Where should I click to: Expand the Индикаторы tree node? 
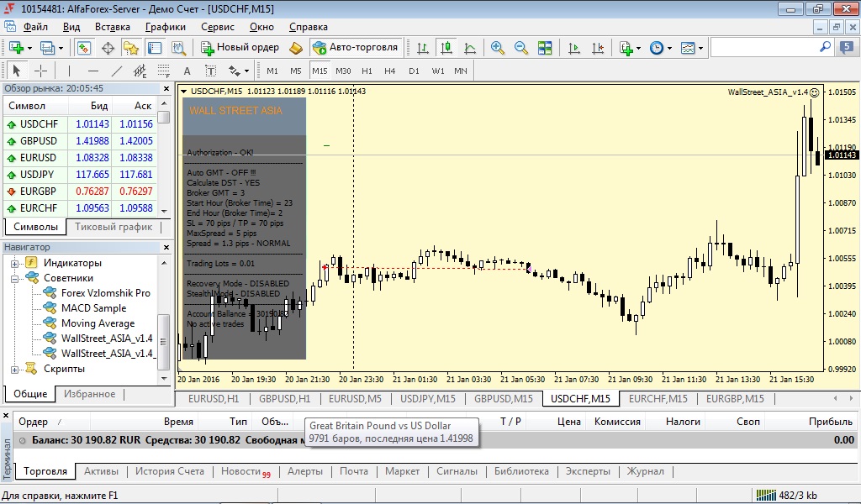click(14, 263)
